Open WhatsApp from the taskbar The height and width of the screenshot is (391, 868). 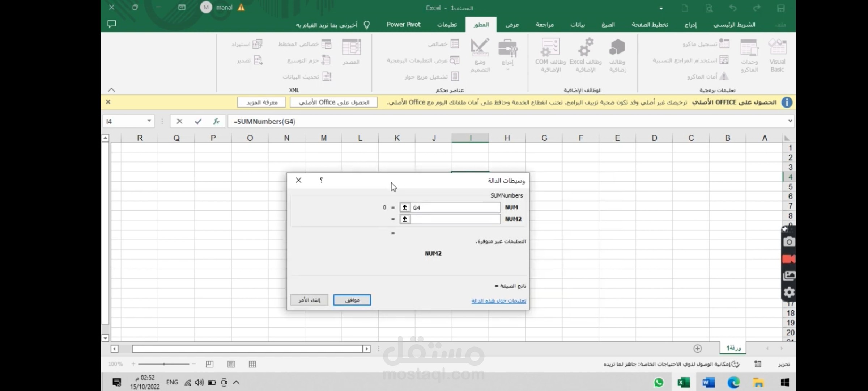tap(659, 382)
